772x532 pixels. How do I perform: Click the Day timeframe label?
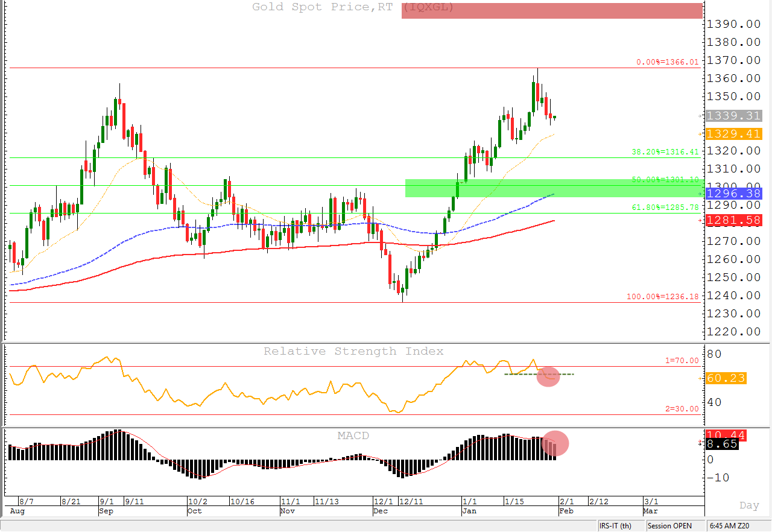pyautogui.click(x=749, y=505)
